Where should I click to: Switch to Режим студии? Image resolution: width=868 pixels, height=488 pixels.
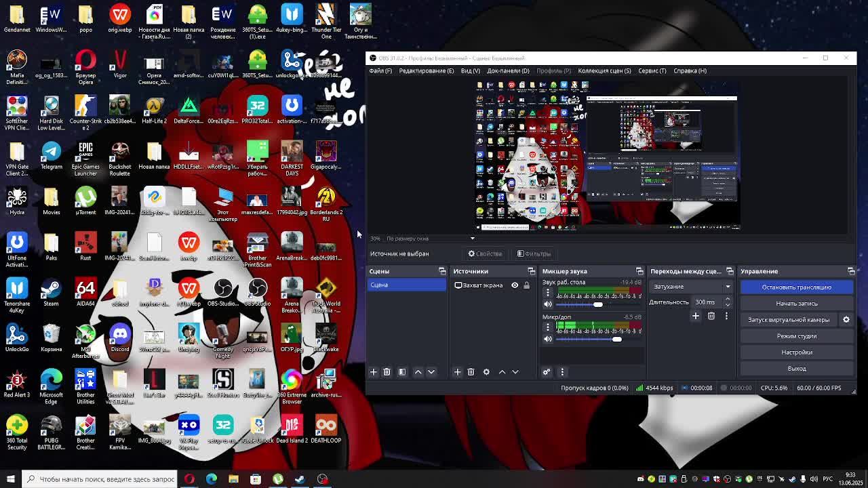796,336
